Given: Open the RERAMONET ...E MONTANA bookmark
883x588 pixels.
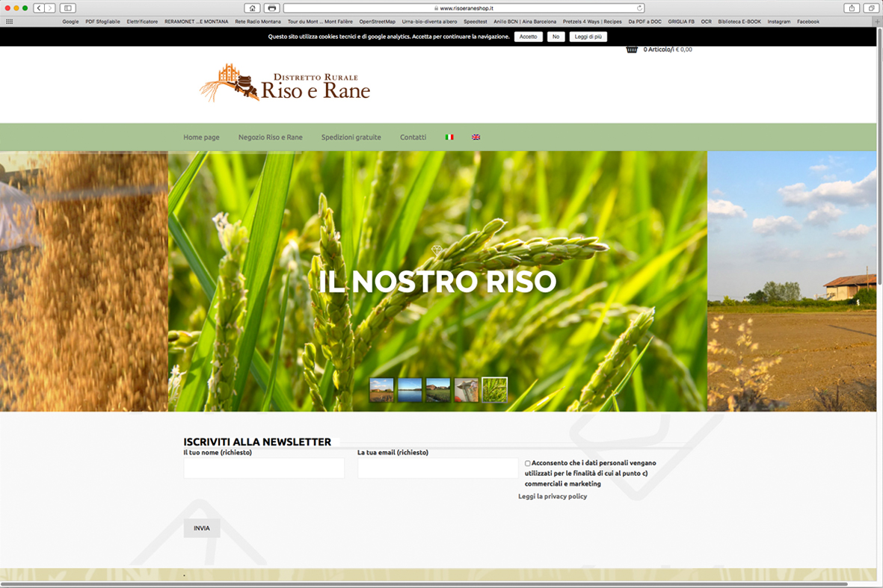Looking at the screenshot, I should click(196, 22).
